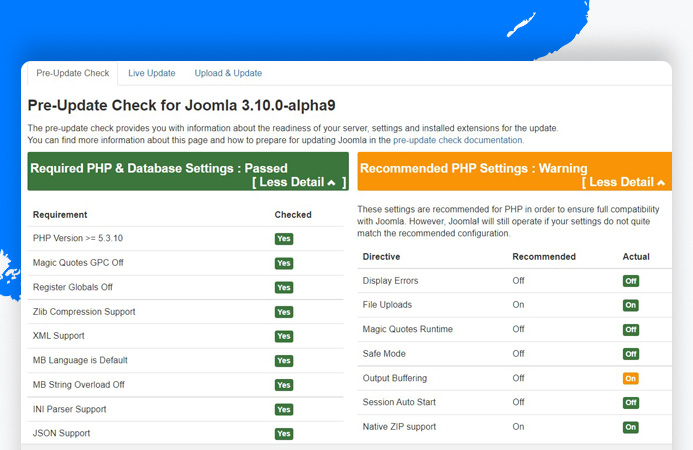Click Yes badge for Register Globals Off
693x450 pixels.
[284, 287]
